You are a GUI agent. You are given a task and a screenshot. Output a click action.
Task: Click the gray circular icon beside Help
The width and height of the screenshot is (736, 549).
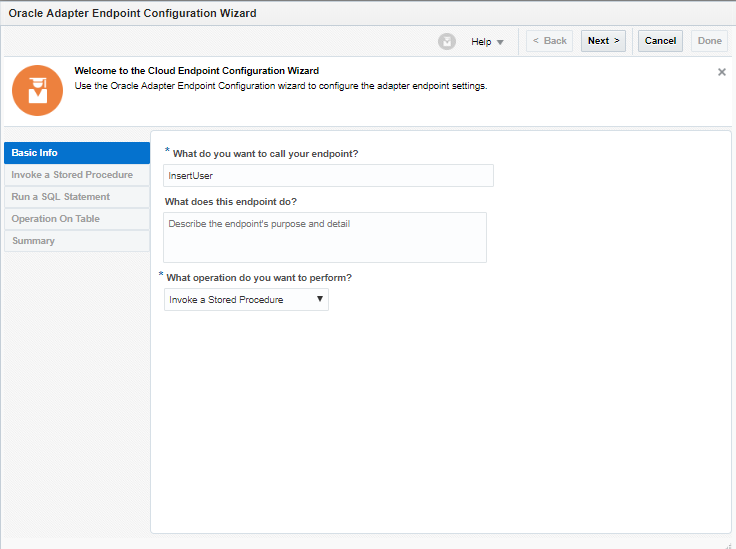click(447, 41)
